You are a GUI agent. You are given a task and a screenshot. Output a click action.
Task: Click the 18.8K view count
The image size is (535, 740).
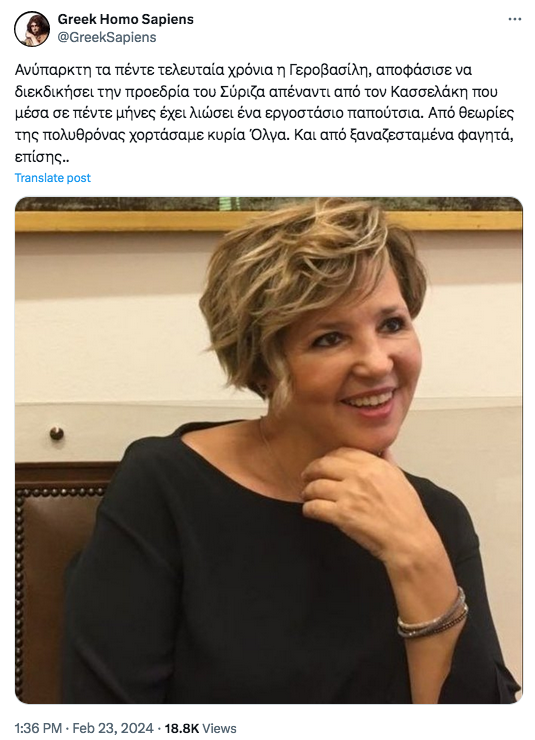(182, 728)
